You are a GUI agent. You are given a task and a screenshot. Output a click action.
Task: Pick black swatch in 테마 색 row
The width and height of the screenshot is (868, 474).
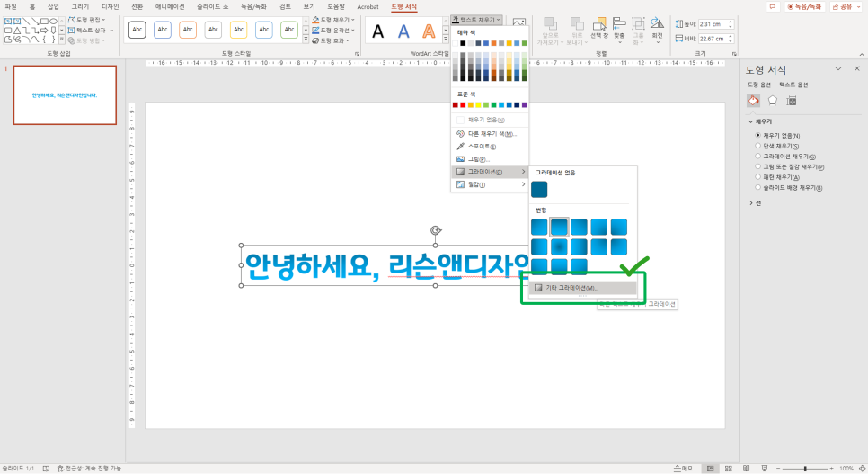463,43
